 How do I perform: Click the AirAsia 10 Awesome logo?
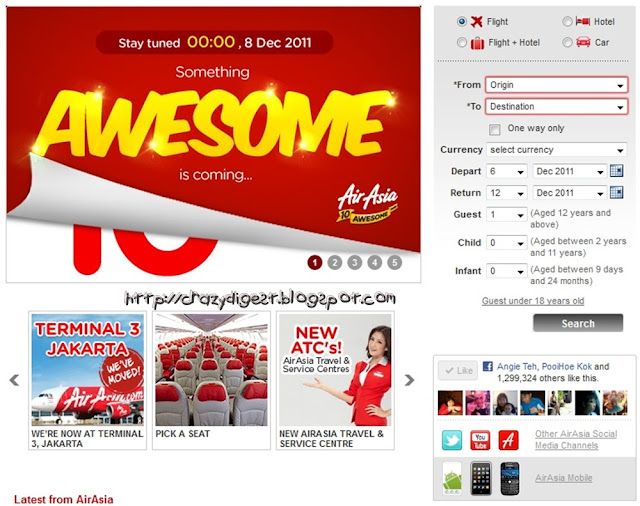coord(367,203)
